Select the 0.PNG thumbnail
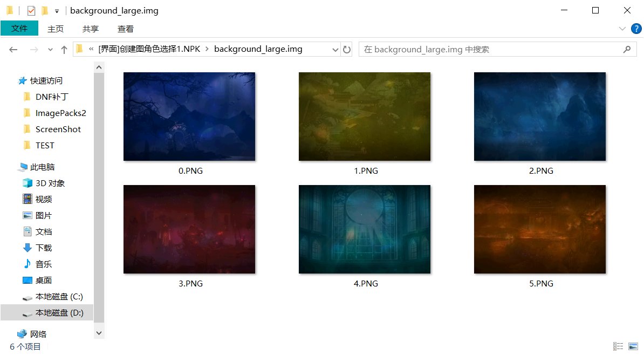Viewport: 644px width, 355px height. pos(189,117)
